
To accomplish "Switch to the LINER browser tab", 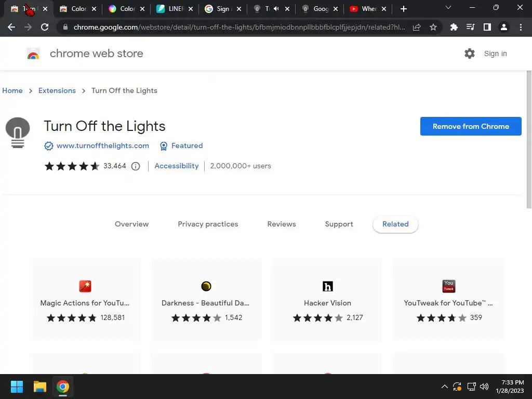I will [x=175, y=9].
